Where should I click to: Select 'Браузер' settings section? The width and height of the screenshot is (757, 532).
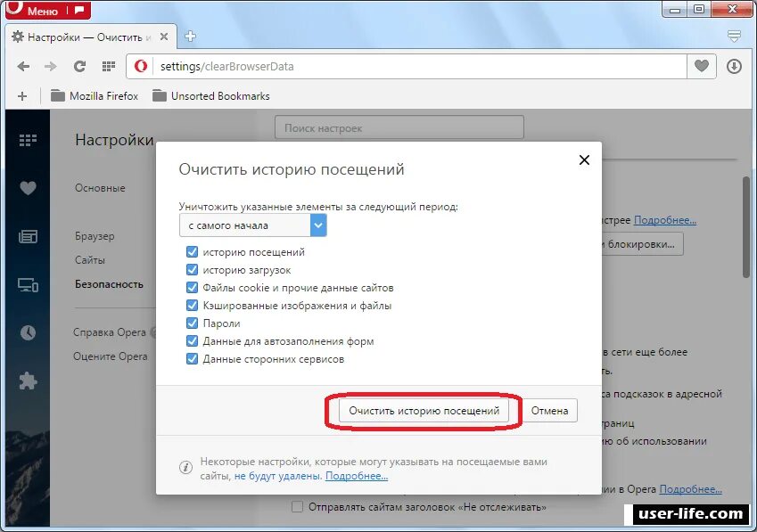tap(95, 236)
